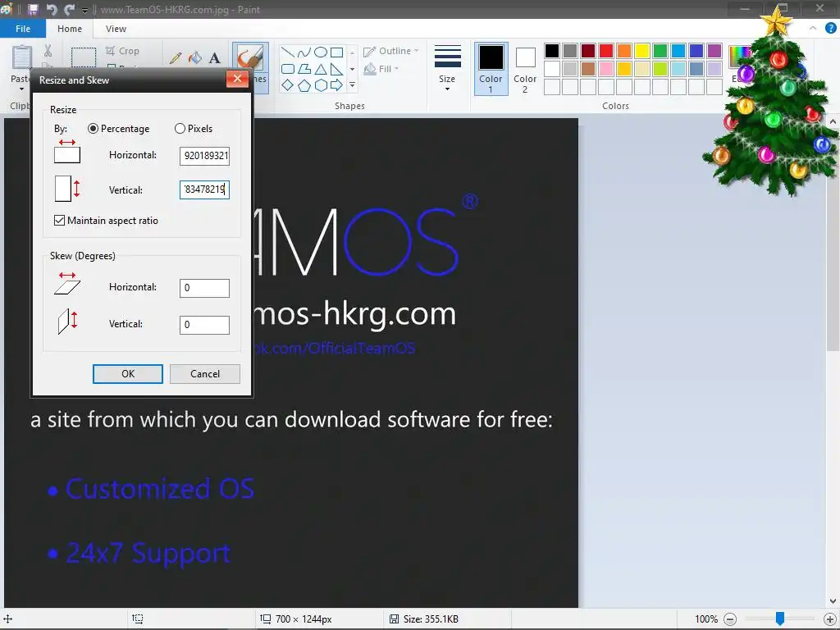Select the Text tool (A)
Image resolution: width=840 pixels, height=630 pixels.
pos(214,58)
